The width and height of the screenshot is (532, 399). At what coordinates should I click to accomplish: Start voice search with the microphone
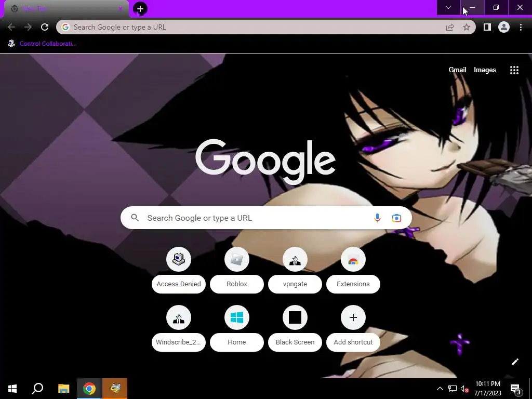(x=377, y=218)
